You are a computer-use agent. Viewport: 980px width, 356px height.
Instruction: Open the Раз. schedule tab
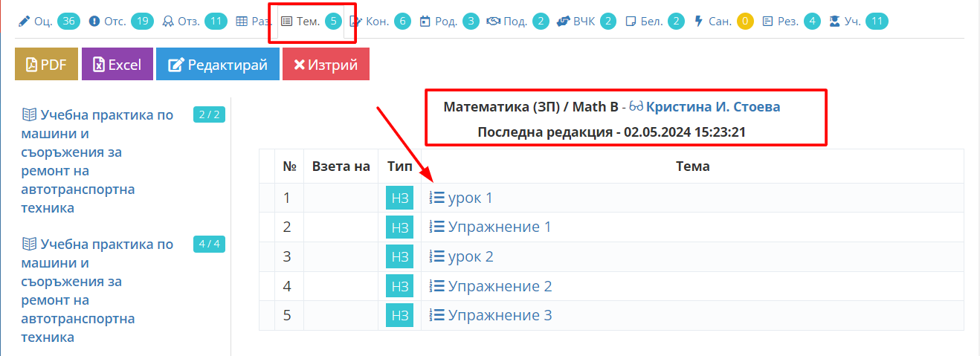coord(254,22)
